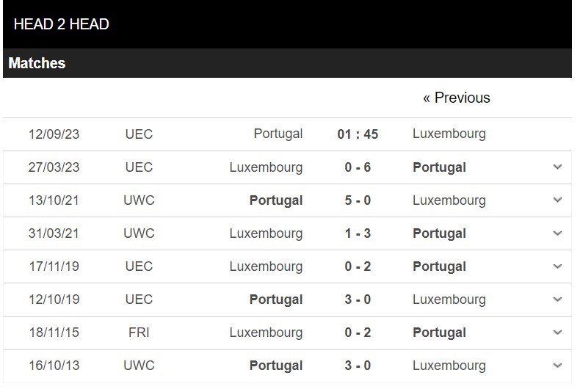Click UWC label in the 13/10/21 row
The image size is (580, 392).
(139, 200)
